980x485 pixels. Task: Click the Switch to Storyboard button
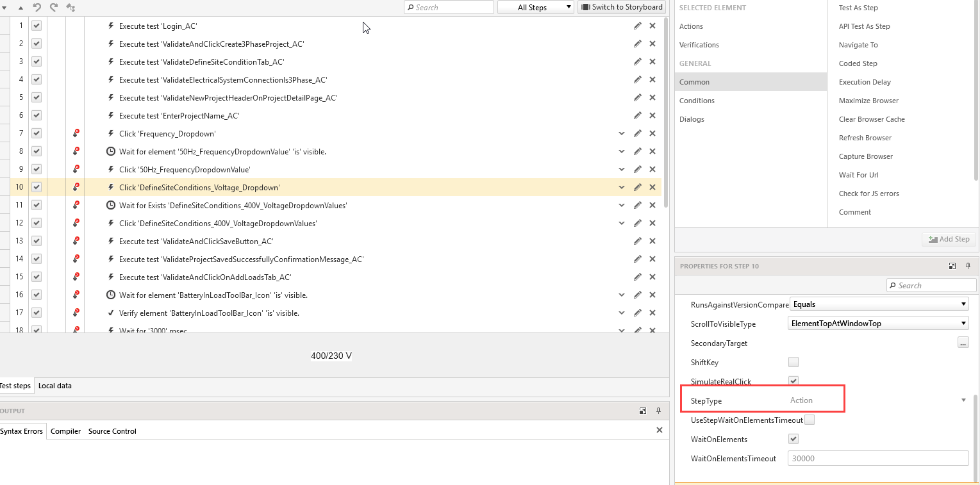pos(622,7)
